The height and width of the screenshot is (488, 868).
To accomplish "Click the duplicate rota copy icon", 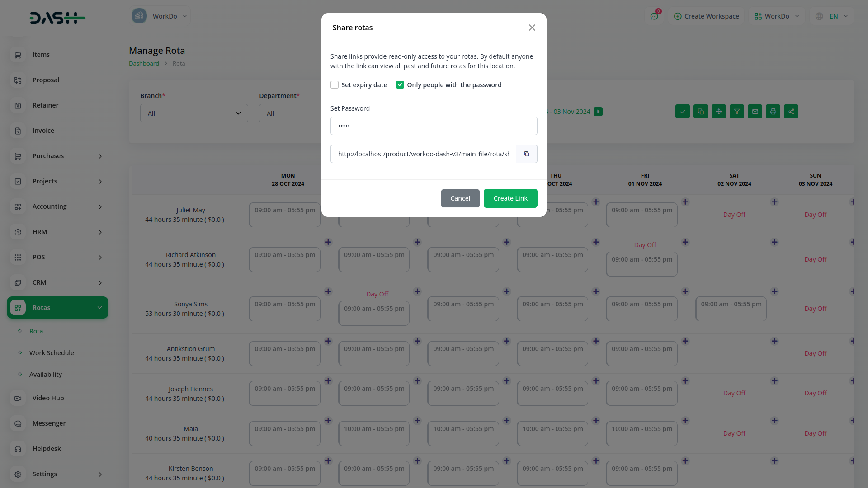I will [700, 112].
